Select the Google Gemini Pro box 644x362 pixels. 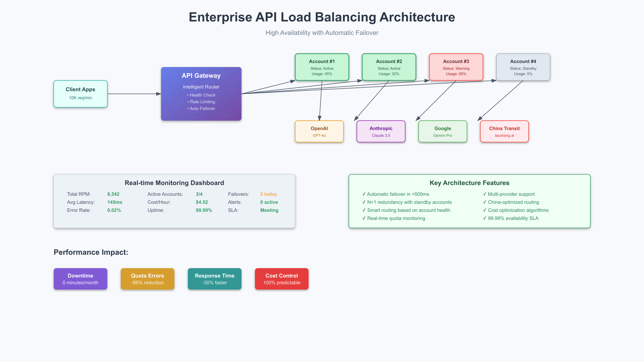[443, 131]
